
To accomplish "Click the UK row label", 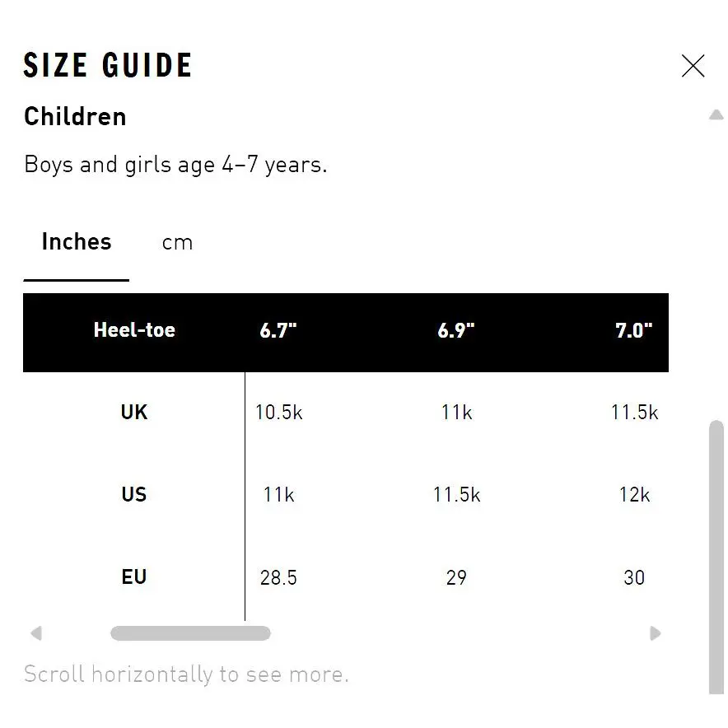I will tap(133, 413).
